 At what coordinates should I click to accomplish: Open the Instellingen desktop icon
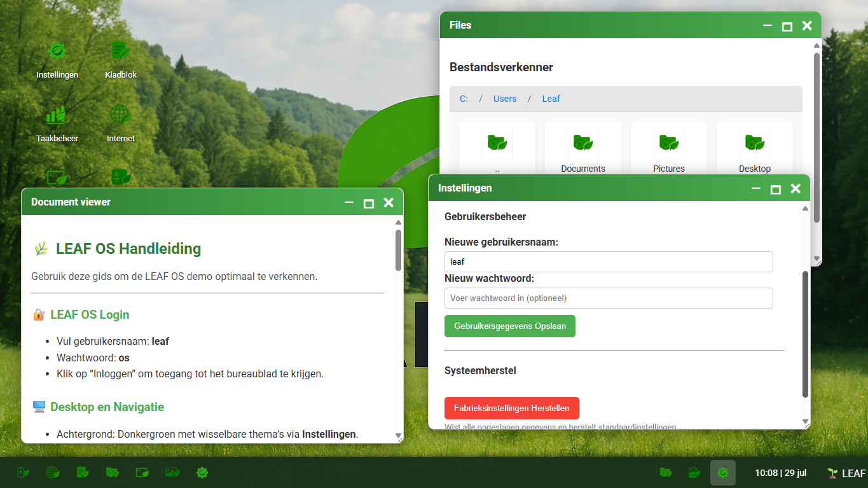(x=57, y=52)
